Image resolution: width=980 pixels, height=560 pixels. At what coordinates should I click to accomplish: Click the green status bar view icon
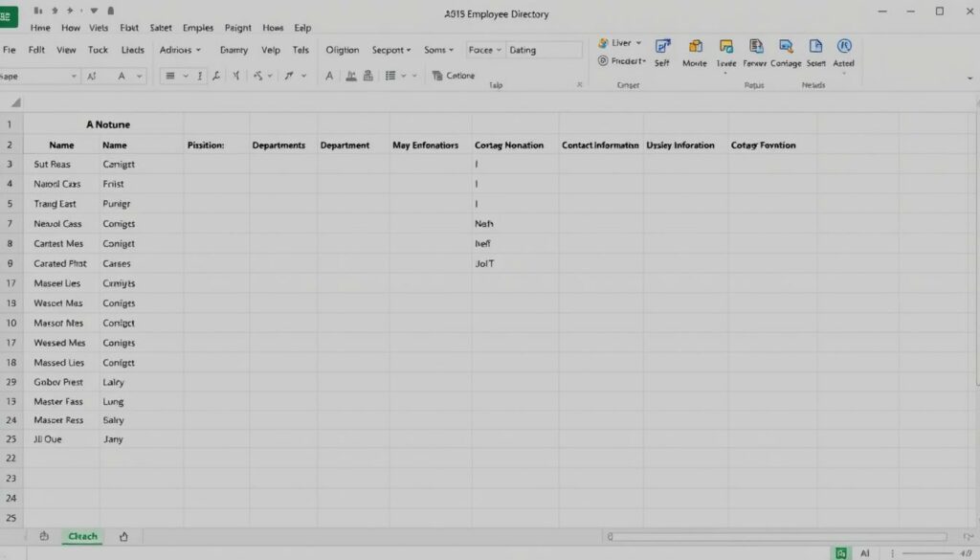pyautogui.click(x=841, y=553)
